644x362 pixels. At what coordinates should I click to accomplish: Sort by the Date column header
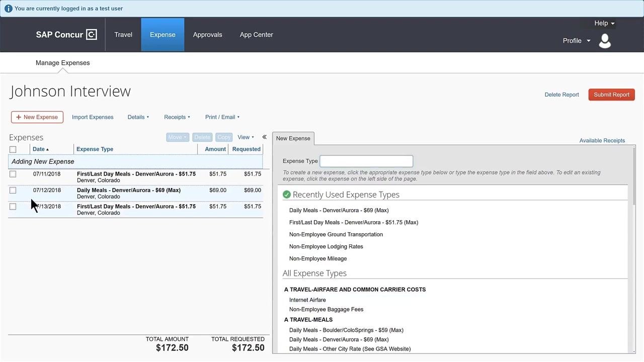coord(41,149)
